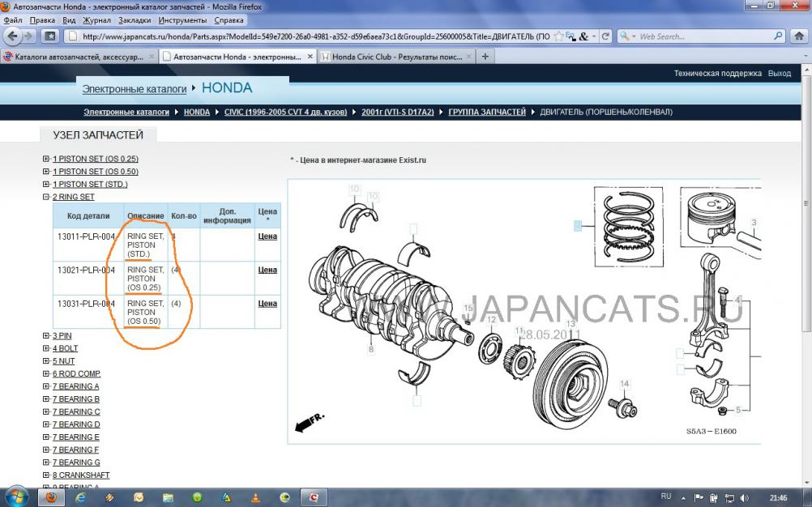The image size is (812, 507).
Task: Open VLC media player taskbar icon
Action: coord(255,498)
